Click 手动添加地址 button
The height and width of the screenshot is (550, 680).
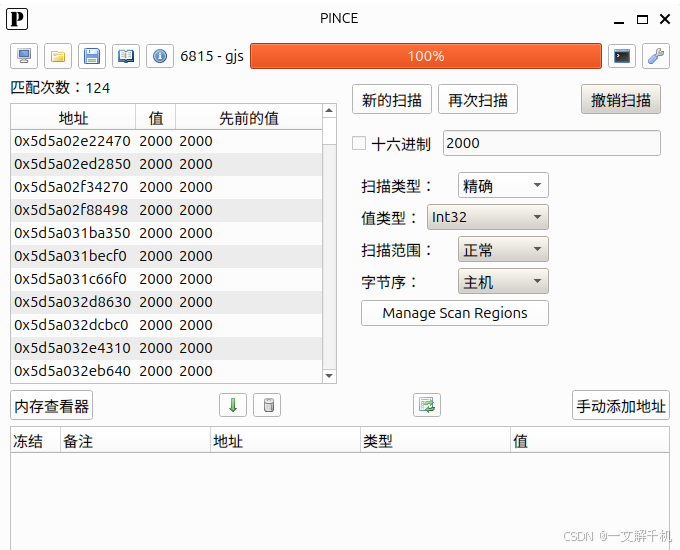[x=621, y=405]
